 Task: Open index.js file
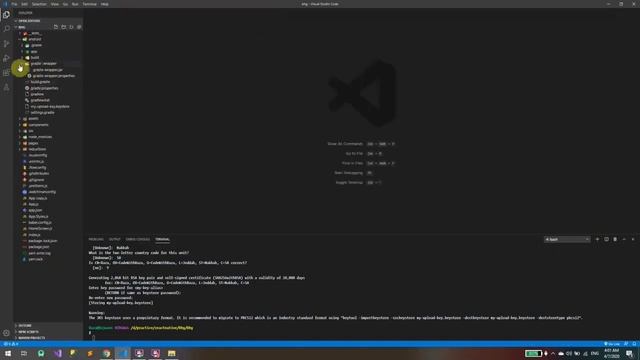pyautogui.click(x=34, y=235)
